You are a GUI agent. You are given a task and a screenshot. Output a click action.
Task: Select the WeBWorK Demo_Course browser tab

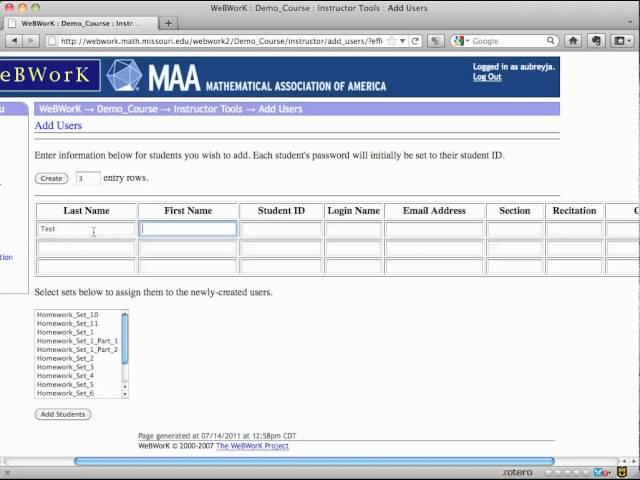80,23
